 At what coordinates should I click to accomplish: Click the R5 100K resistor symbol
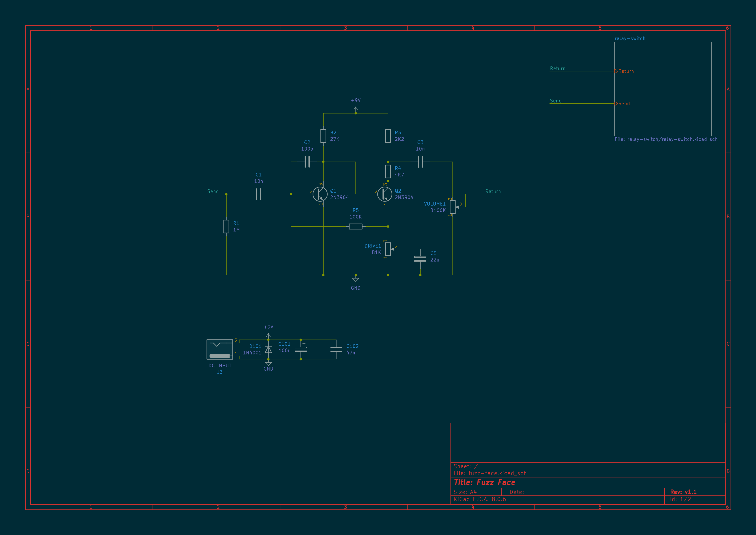point(356,226)
